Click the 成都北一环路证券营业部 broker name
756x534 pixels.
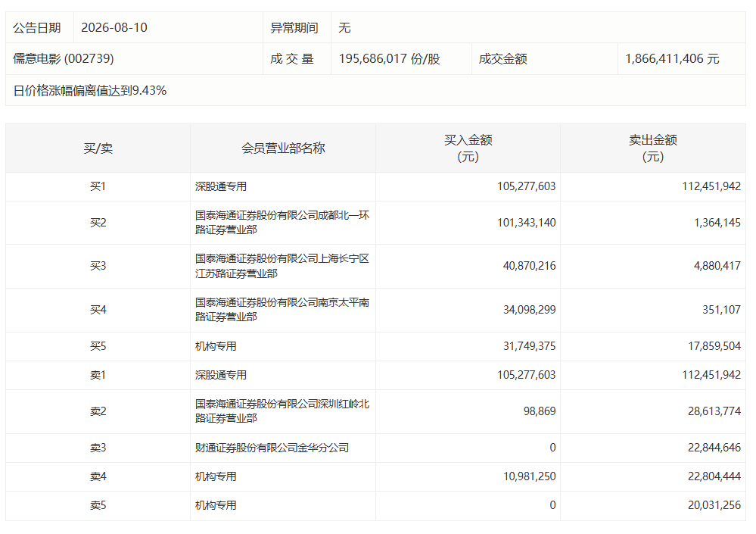pos(282,223)
